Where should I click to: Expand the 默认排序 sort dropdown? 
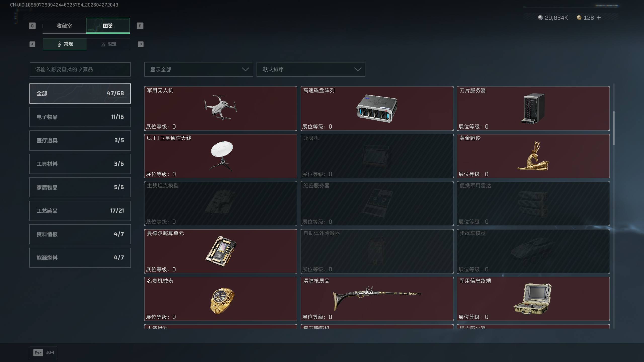pyautogui.click(x=311, y=69)
